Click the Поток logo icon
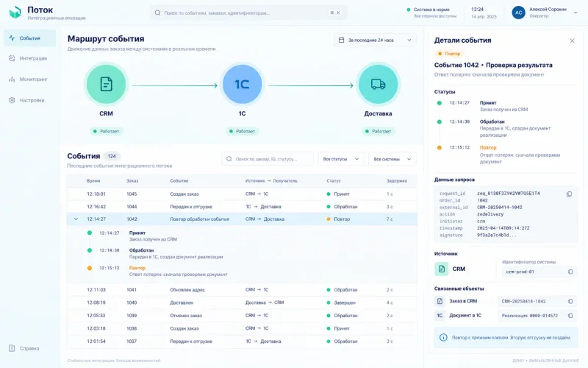The width and height of the screenshot is (588, 368). pyautogui.click(x=15, y=13)
